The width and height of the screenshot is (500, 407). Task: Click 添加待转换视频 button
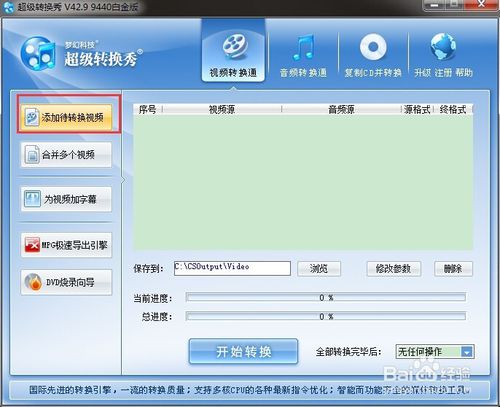(x=66, y=117)
